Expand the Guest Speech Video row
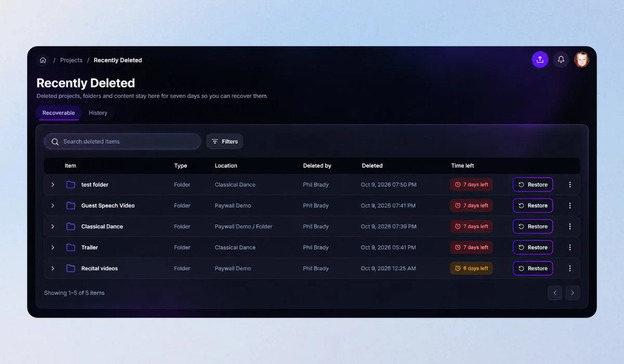 coord(53,205)
